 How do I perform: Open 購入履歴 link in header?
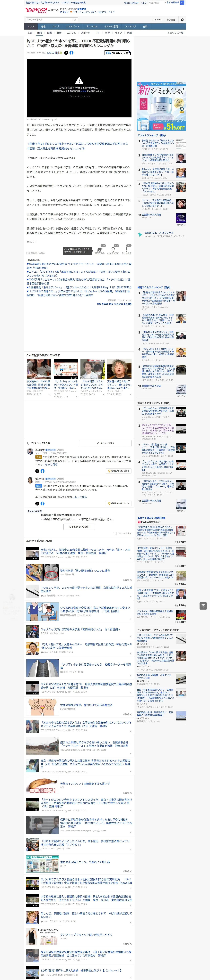171,19
